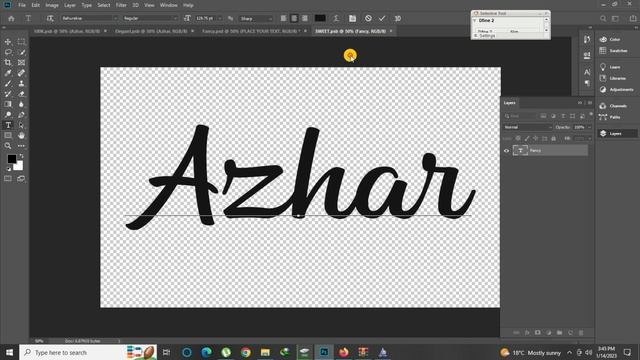
Task: Select the Hand tool
Action: [x=21, y=135]
